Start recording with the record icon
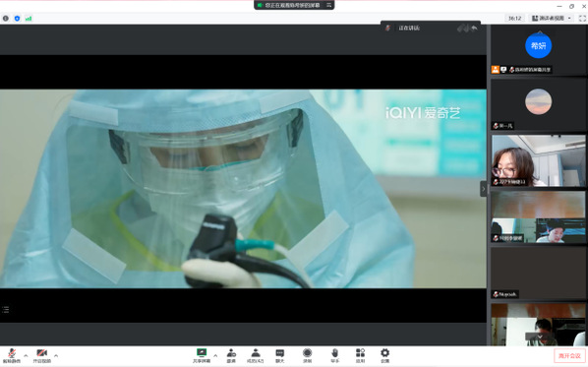The image size is (588, 367). tap(307, 356)
